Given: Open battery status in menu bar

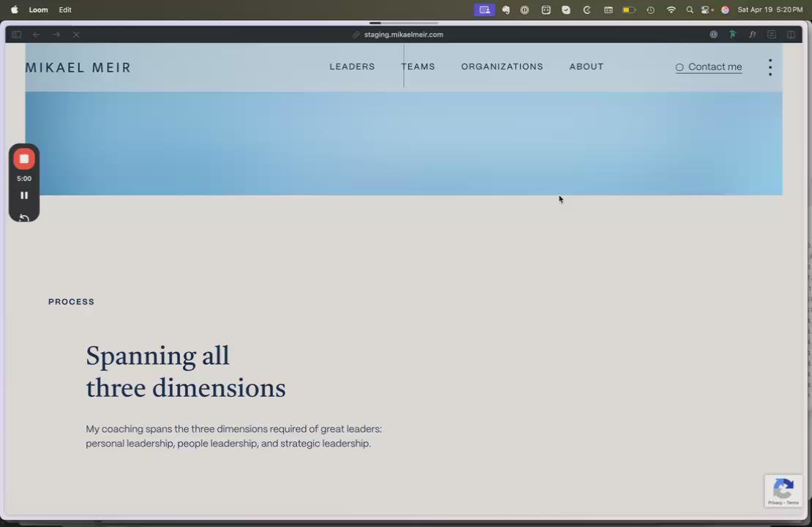Looking at the screenshot, I should pyautogui.click(x=628, y=10).
